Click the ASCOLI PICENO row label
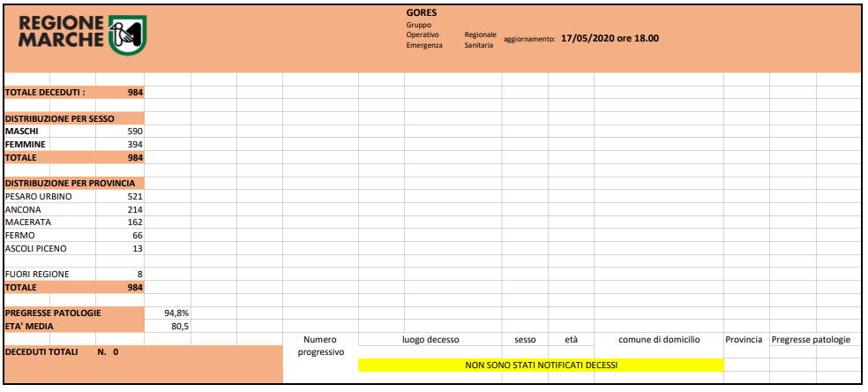Viewport: 868px width, 392px height. [35, 249]
